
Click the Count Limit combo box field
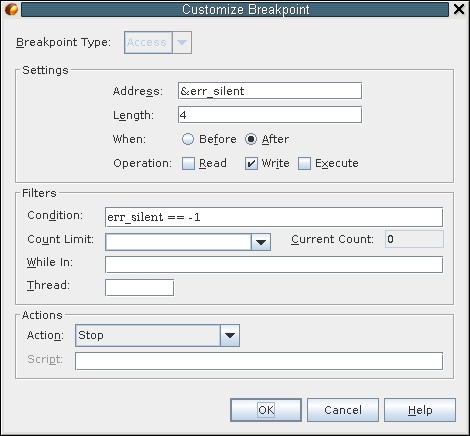(x=178, y=242)
